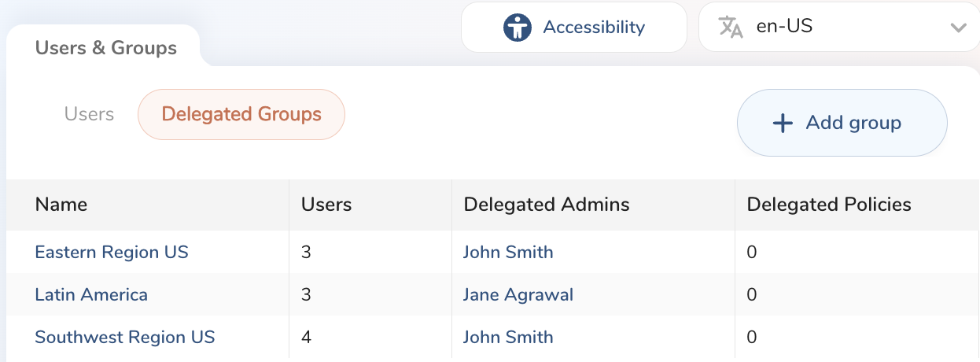980x362 pixels.
Task: Click the Users column header
Action: tap(326, 205)
